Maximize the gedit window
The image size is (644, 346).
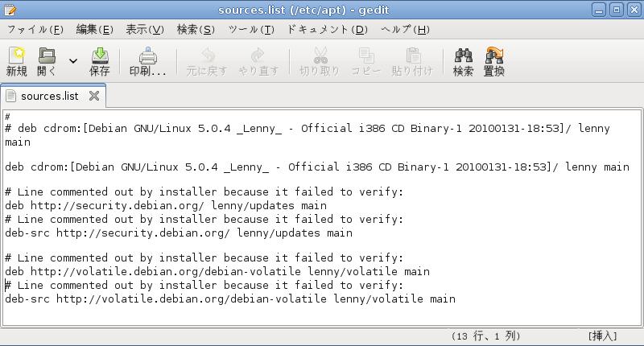tap(617, 10)
